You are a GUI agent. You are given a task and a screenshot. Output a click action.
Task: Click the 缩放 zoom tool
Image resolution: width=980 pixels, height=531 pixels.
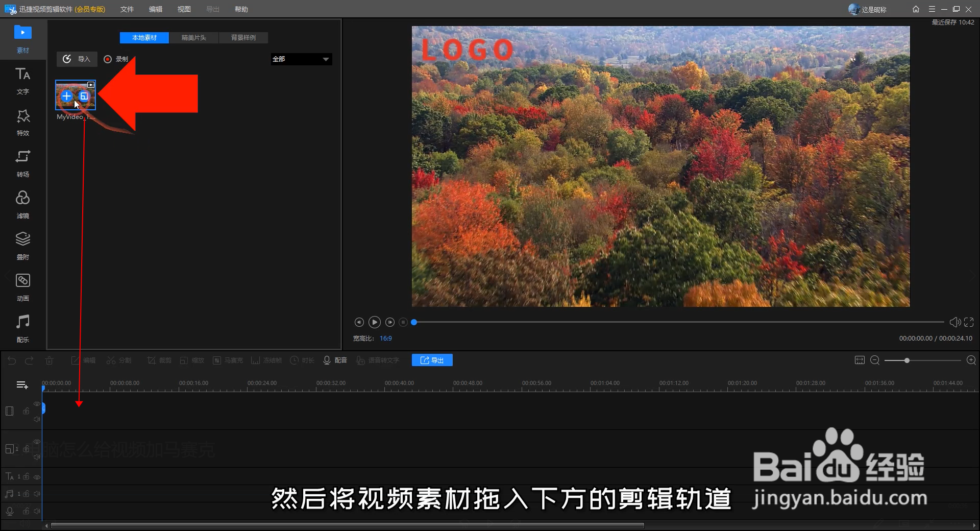point(192,360)
